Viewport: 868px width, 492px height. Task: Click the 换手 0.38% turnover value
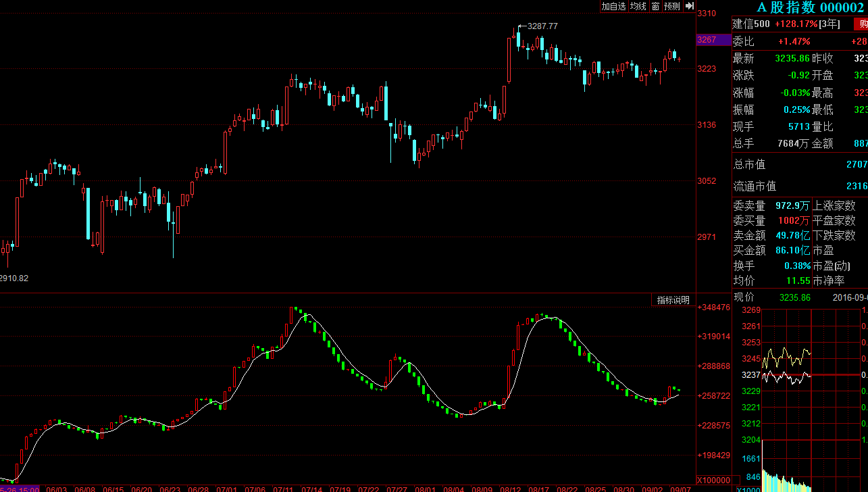coord(797,266)
